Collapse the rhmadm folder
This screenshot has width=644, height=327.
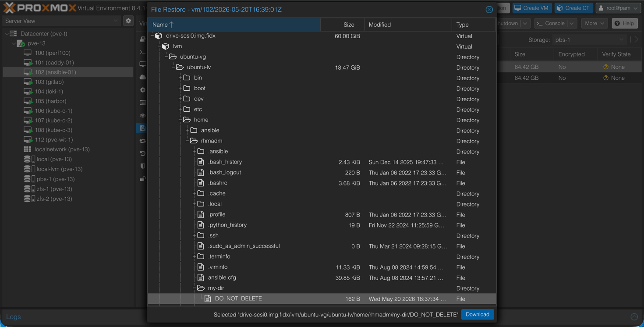[187, 141]
